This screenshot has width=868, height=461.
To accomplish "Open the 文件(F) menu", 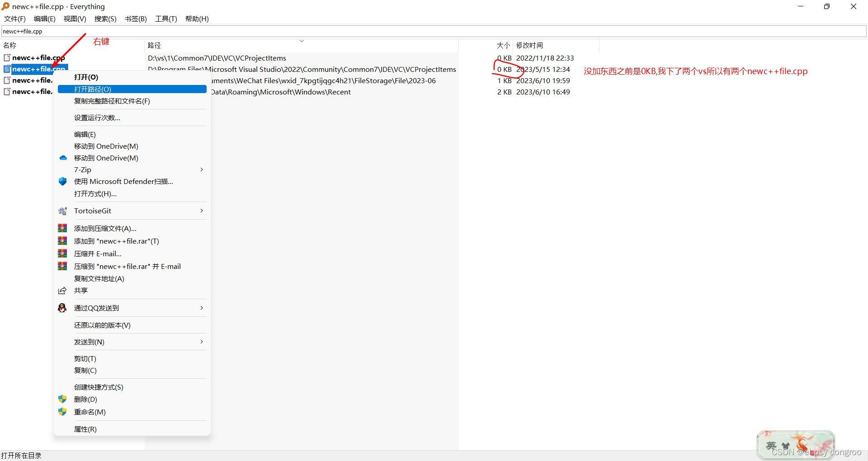I will [x=15, y=19].
